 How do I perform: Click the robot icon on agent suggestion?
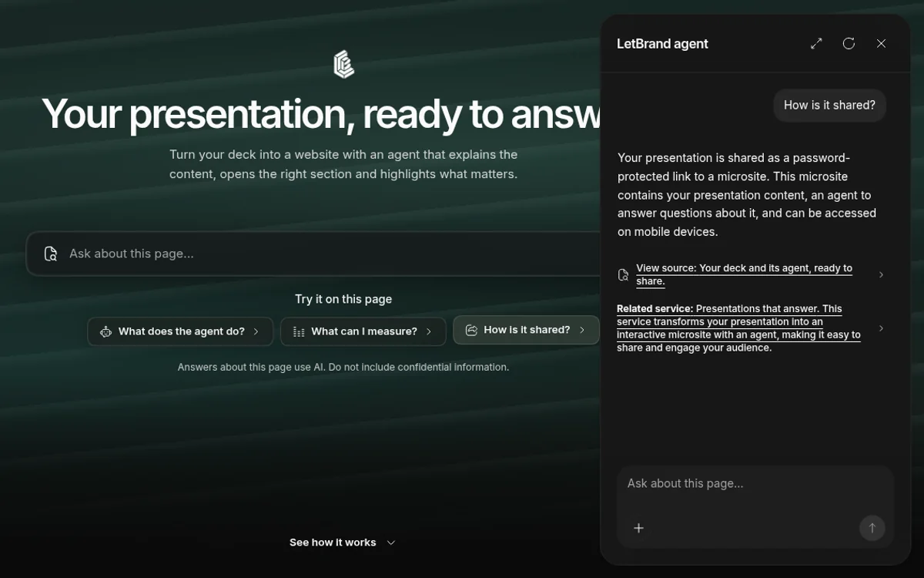105,331
